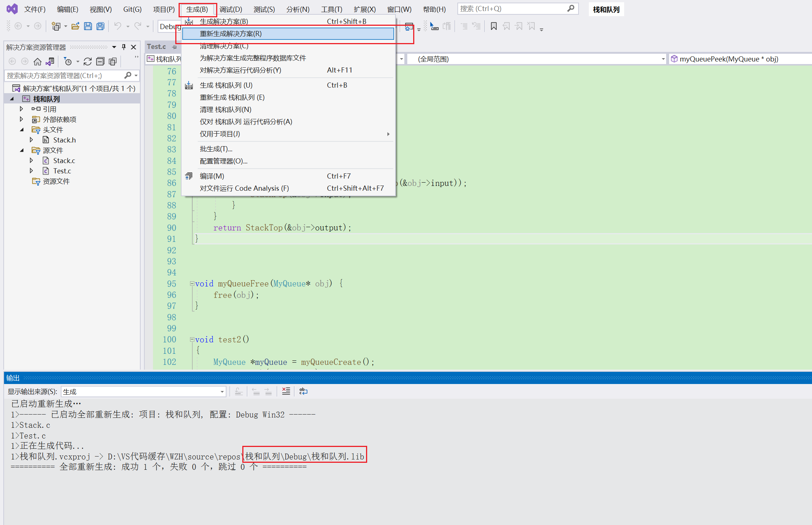Open the 调试 menu
The height and width of the screenshot is (525, 812).
click(231, 9)
